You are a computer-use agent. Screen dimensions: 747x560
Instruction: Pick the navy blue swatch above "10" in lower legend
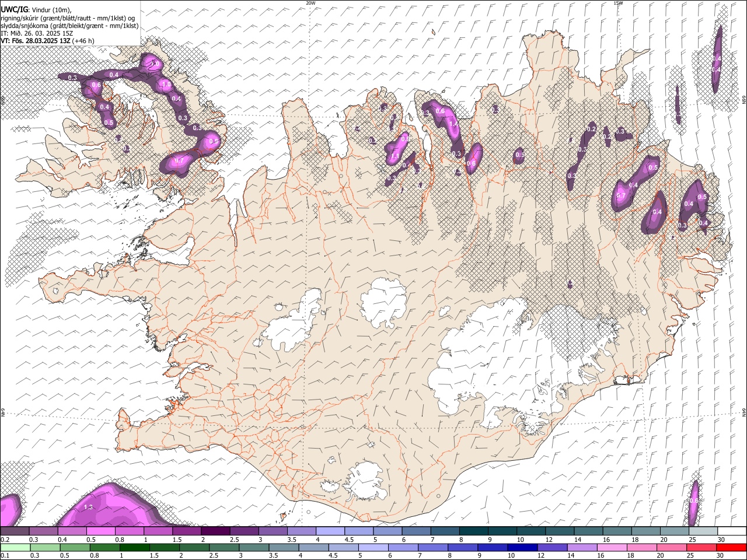[521, 548]
